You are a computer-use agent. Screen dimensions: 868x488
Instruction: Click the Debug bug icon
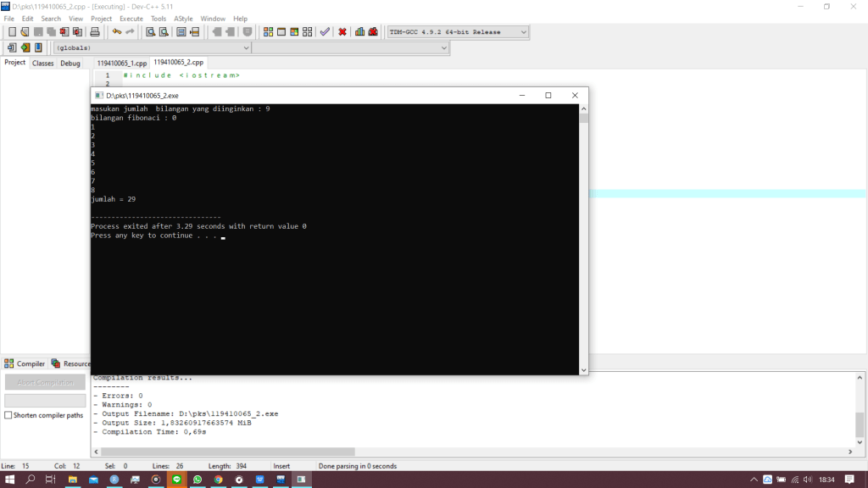coord(373,32)
